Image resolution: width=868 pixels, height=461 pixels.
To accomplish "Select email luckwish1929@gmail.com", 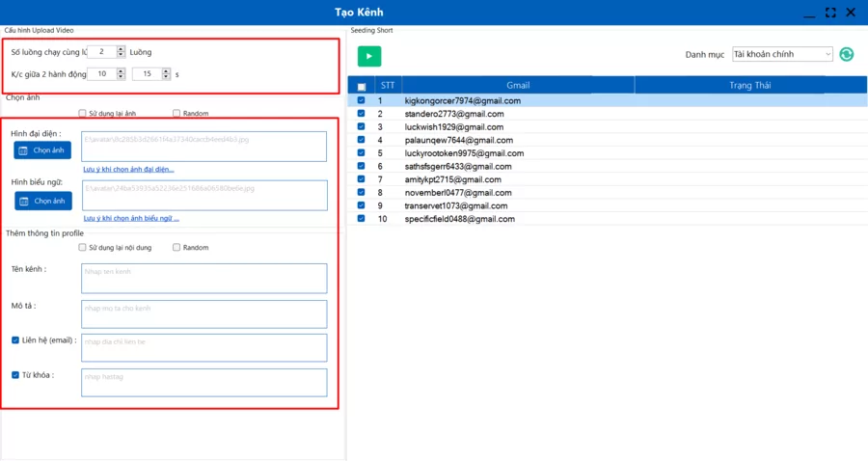I will click(454, 127).
